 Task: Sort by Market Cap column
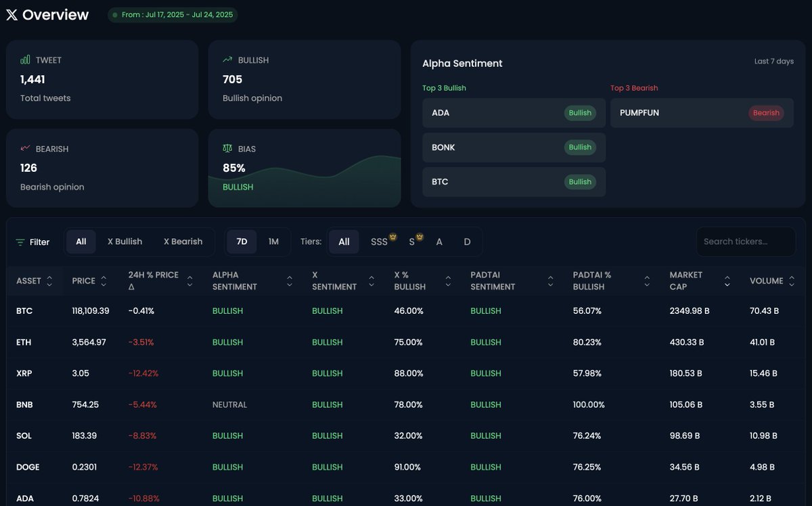(727, 281)
